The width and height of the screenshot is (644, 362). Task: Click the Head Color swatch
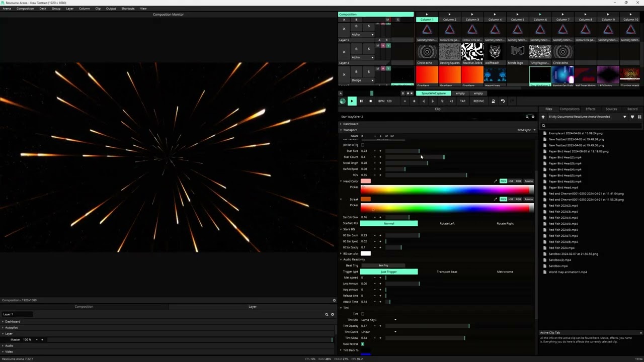click(x=366, y=181)
